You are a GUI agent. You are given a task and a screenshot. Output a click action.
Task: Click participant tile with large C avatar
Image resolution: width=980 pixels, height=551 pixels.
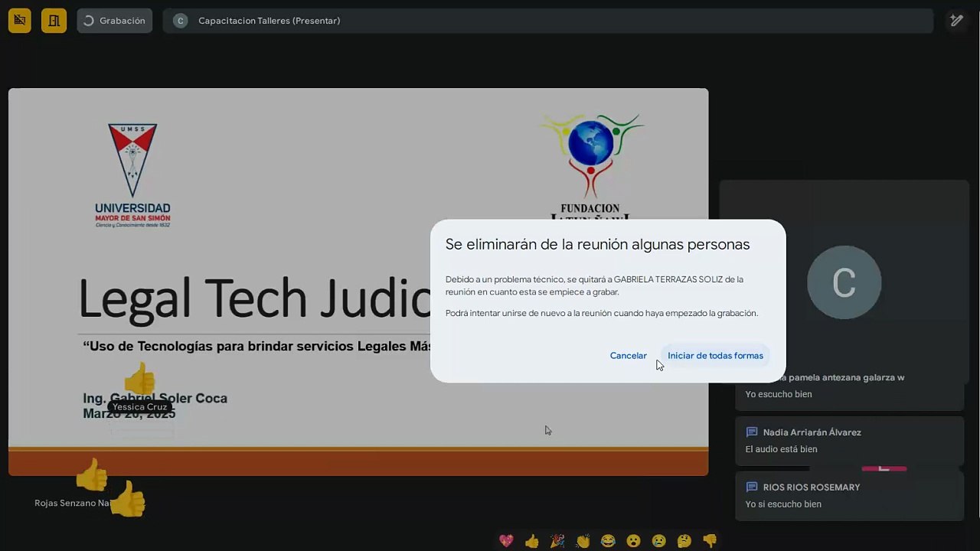point(844,282)
